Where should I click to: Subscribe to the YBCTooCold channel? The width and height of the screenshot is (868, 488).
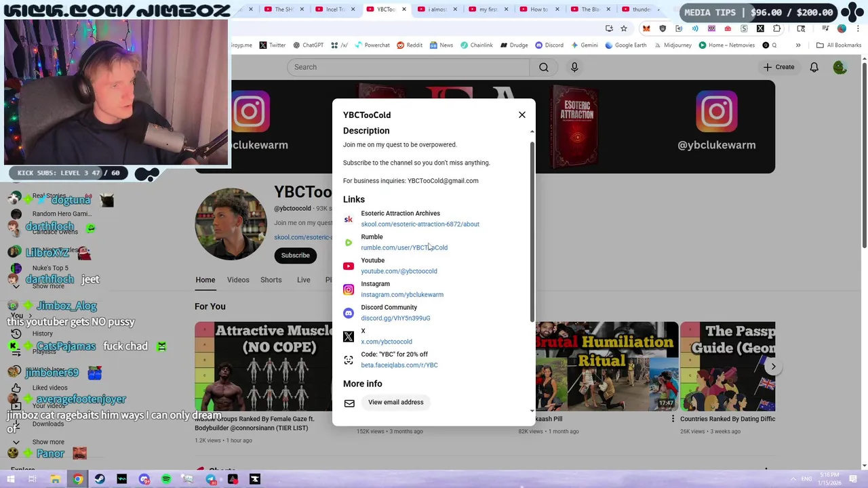pyautogui.click(x=296, y=256)
